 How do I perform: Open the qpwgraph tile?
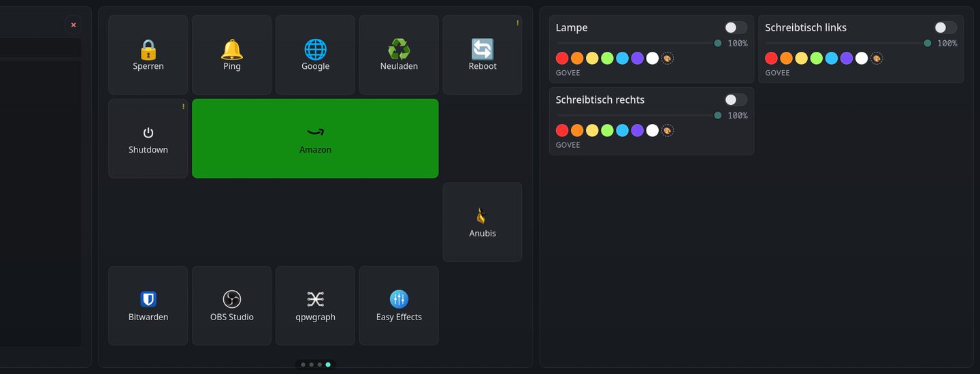coord(315,306)
